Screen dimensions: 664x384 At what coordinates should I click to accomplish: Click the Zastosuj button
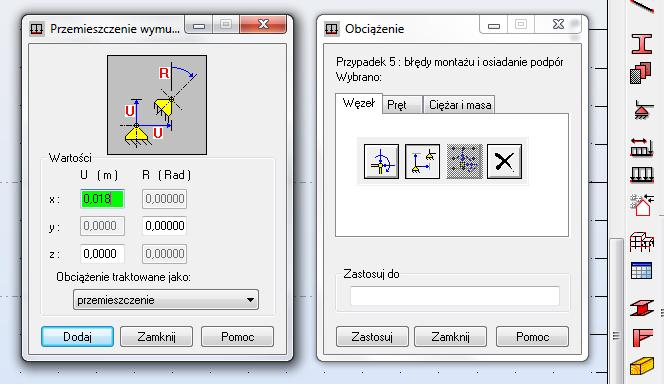point(372,337)
